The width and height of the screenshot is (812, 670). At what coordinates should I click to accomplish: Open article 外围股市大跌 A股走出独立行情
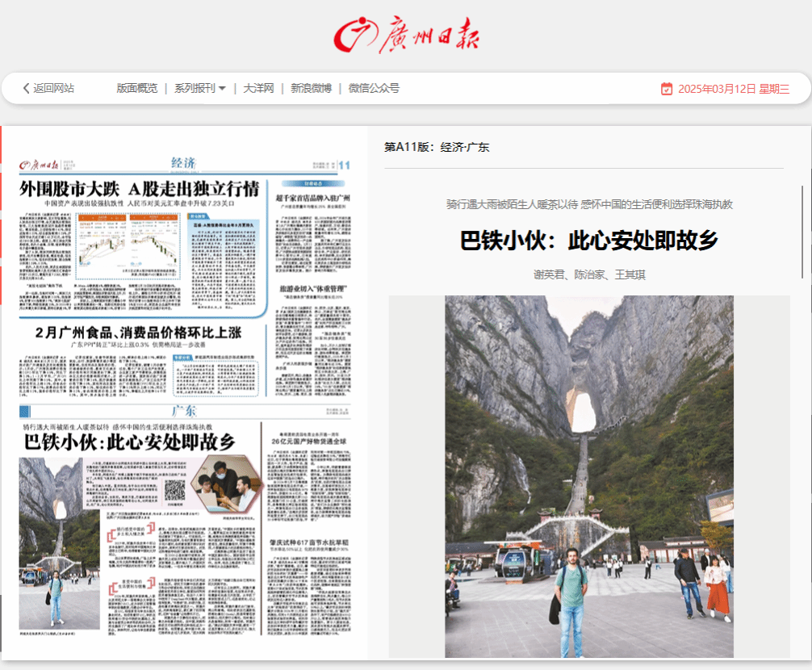(x=140, y=189)
